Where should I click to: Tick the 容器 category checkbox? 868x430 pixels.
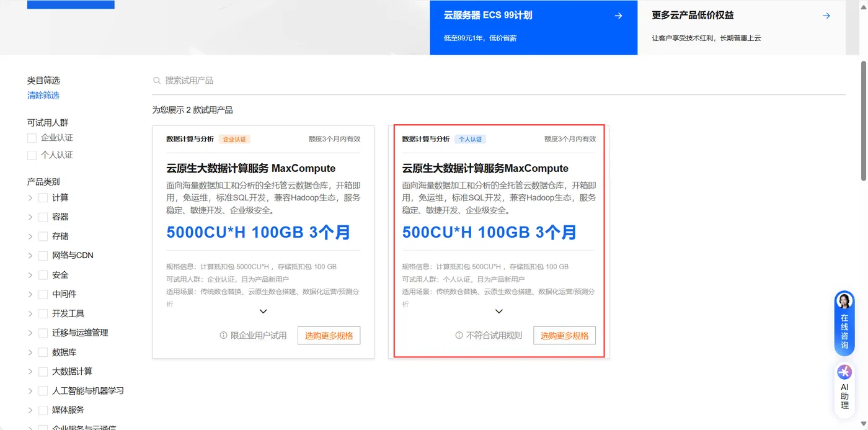43,217
